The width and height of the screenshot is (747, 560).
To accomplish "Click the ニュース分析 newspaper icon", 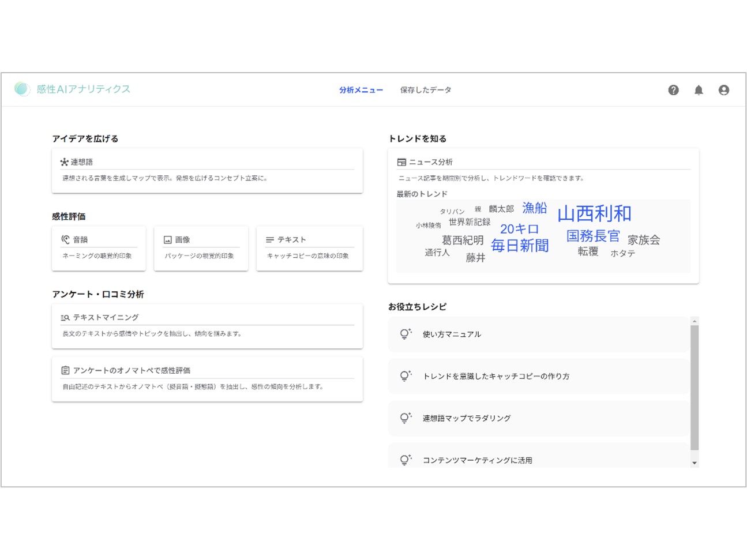I will [x=401, y=162].
